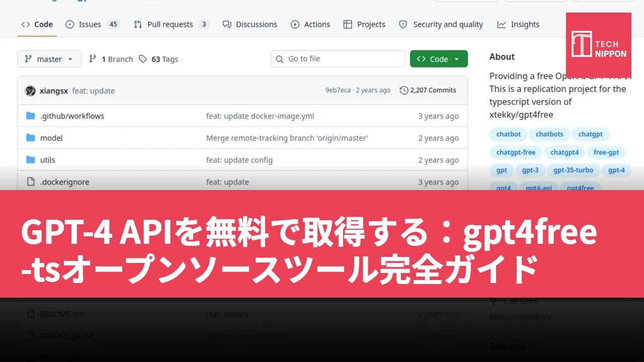644x362 pixels.
Task: Click "2 years ago" in the model row
Action: click(438, 138)
